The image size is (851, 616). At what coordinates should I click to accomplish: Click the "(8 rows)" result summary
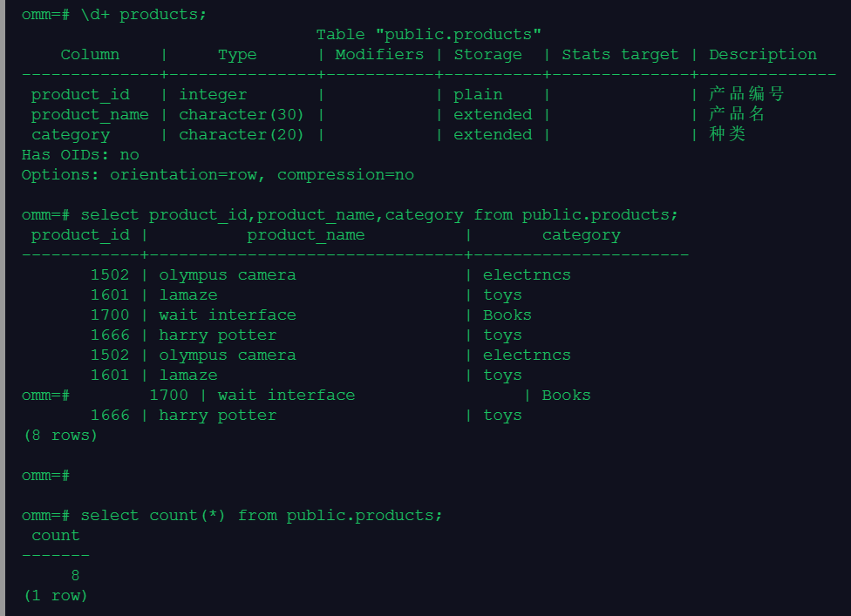click(60, 436)
